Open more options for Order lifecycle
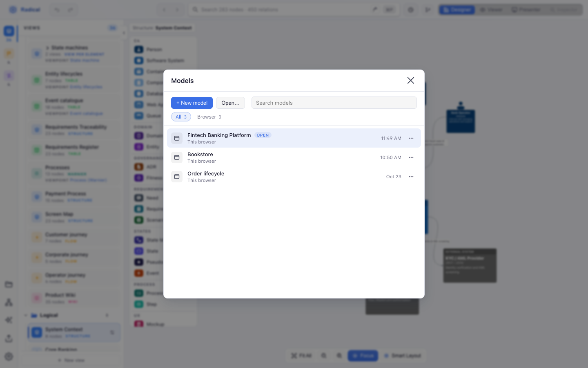Image resolution: width=588 pixels, height=368 pixels. [x=411, y=177]
